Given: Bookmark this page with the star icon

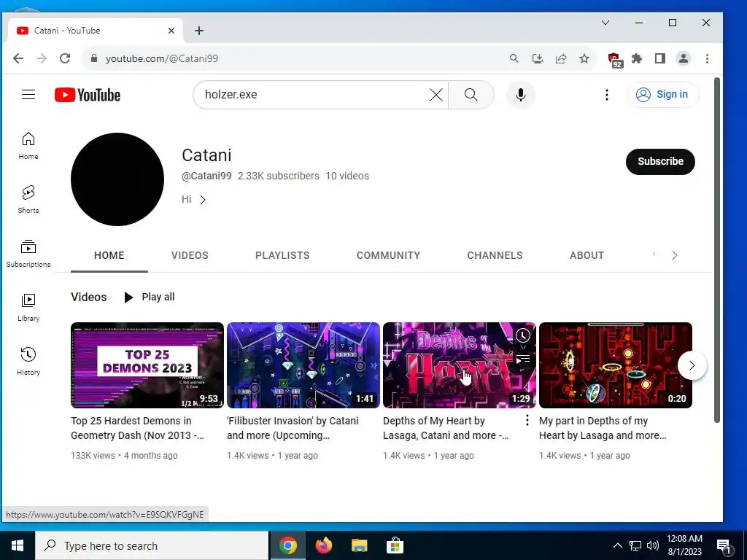Looking at the screenshot, I should 584,58.
